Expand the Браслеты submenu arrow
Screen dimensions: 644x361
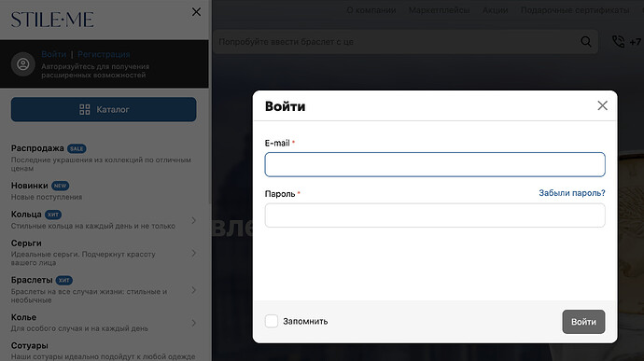(194, 290)
